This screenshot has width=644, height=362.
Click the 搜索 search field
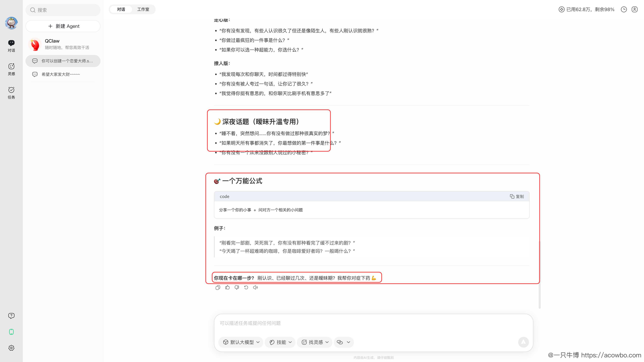pyautogui.click(x=63, y=10)
